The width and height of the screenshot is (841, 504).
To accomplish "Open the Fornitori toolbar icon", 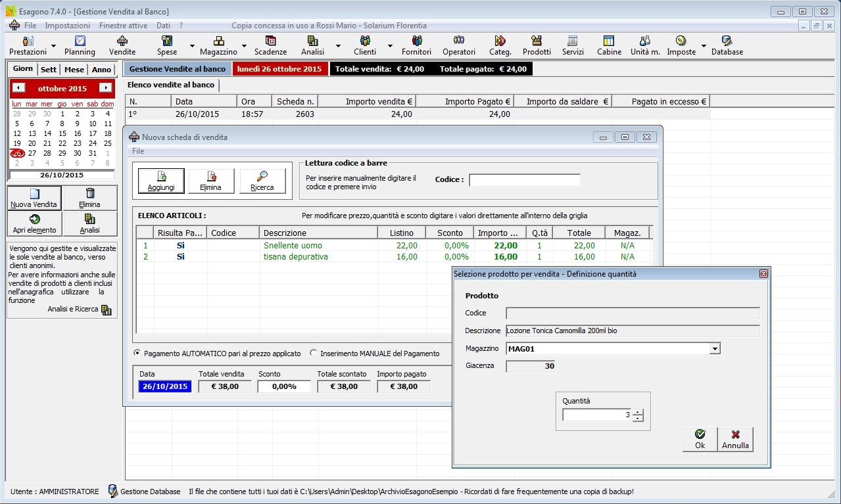I will point(416,46).
